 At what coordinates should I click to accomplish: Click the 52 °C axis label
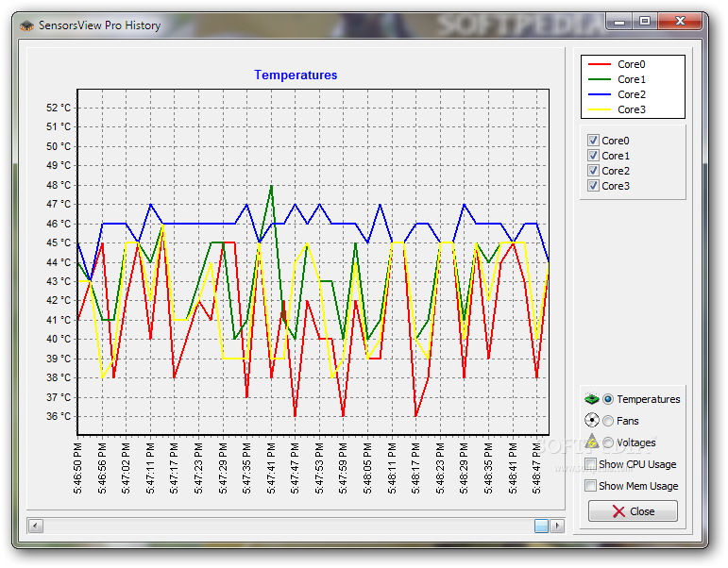pyautogui.click(x=59, y=108)
